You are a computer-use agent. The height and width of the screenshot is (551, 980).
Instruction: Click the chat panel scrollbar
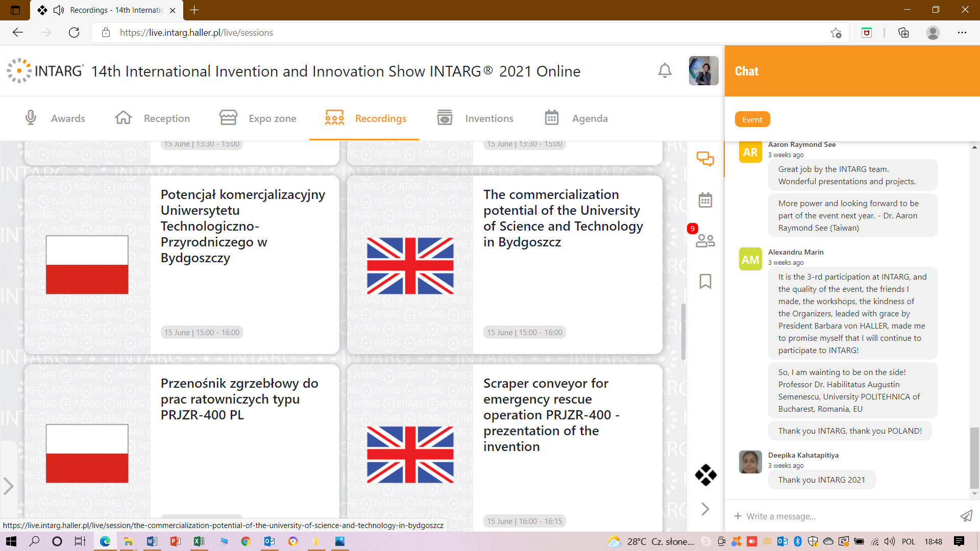point(974,458)
